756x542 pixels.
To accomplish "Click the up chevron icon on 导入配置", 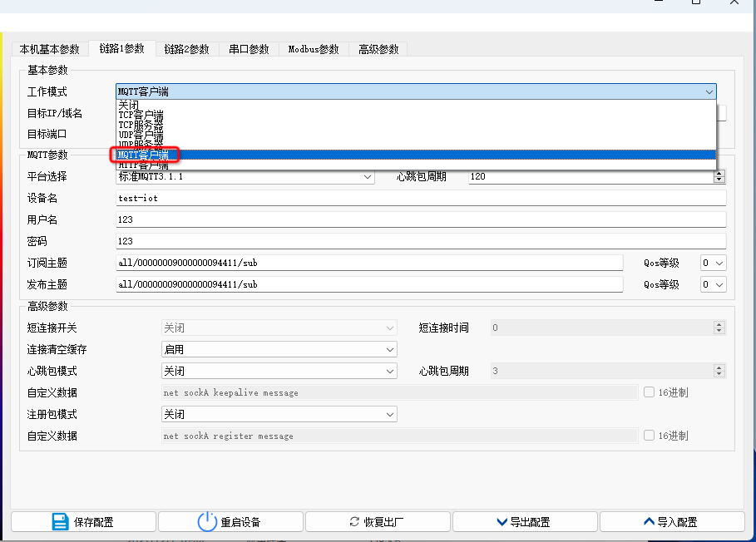I will coord(648,521).
